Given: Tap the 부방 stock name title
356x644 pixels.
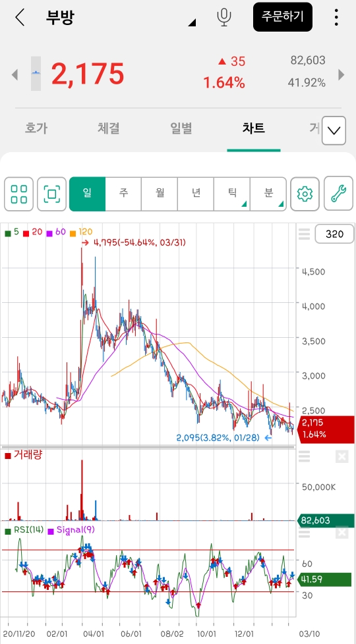Looking at the screenshot, I should tap(60, 18).
